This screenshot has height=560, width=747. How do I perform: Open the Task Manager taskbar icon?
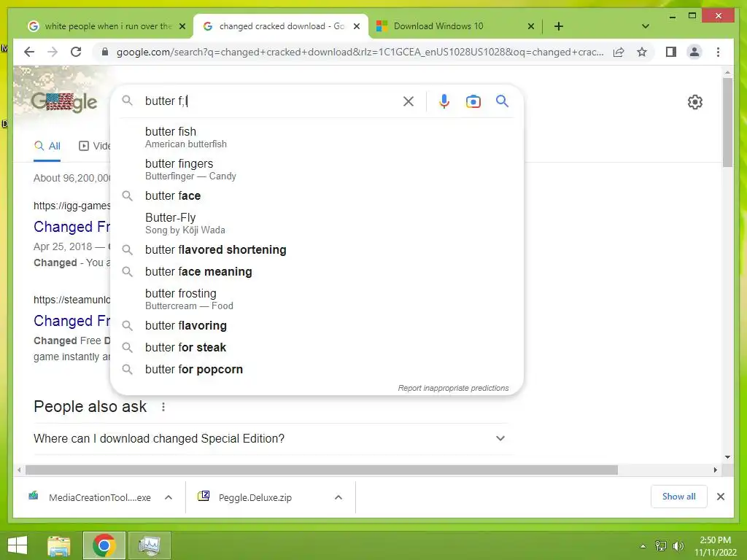[149, 545]
